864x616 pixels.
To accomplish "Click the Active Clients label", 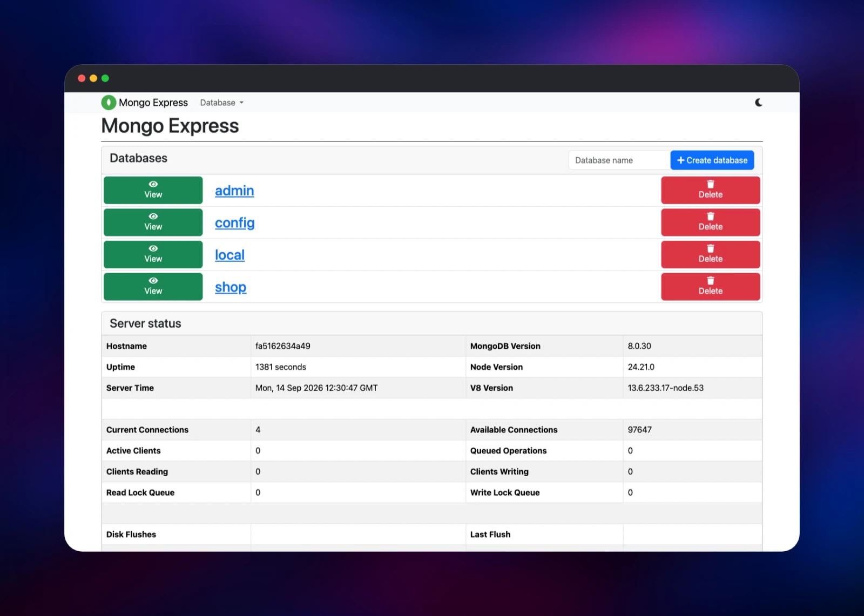I will click(133, 451).
